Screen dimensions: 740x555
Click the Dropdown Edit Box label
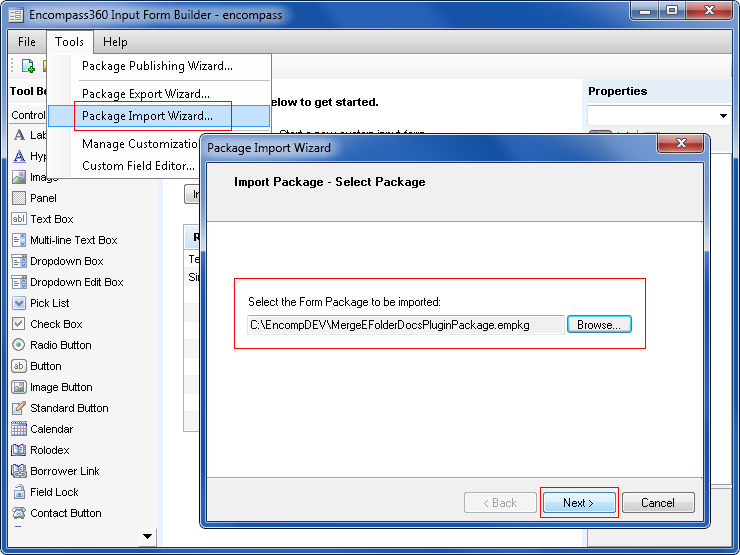pyautogui.click(x=77, y=282)
